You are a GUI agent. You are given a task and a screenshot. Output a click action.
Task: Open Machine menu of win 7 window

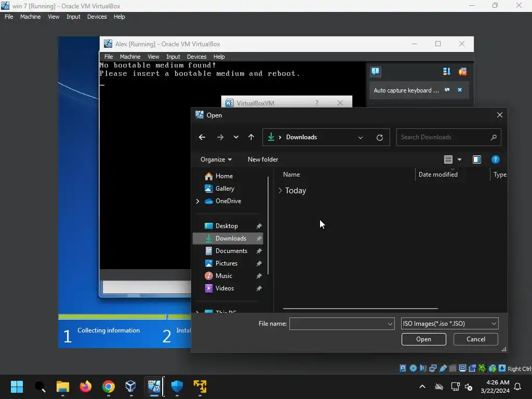pos(30,17)
